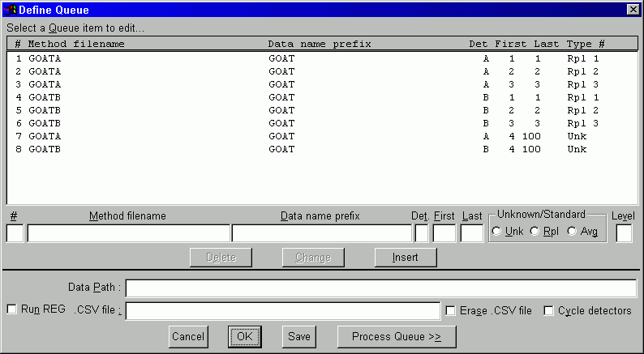Focus the Data Path text field
Image resolution: width=644 pixels, height=354 pixels.
[x=381, y=288]
